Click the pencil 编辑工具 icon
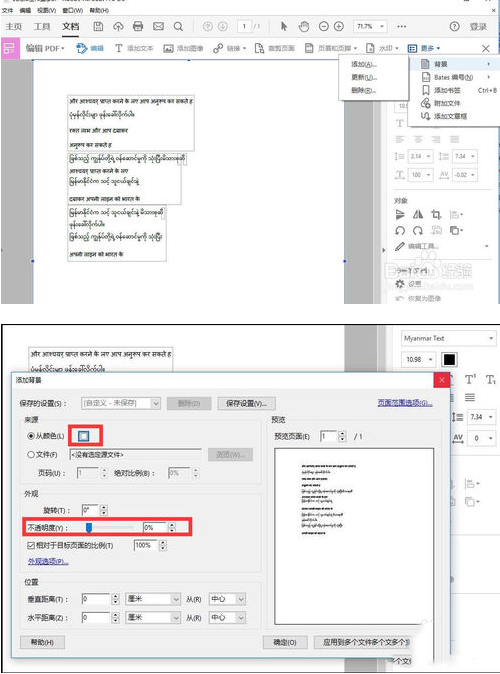500x674 pixels. (400, 246)
